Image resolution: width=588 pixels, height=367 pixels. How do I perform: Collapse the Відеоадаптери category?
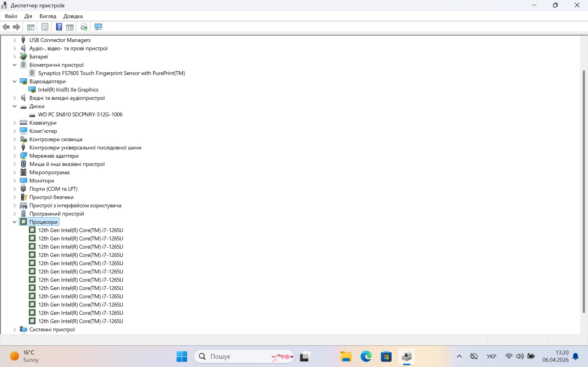[x=14, y=81]
